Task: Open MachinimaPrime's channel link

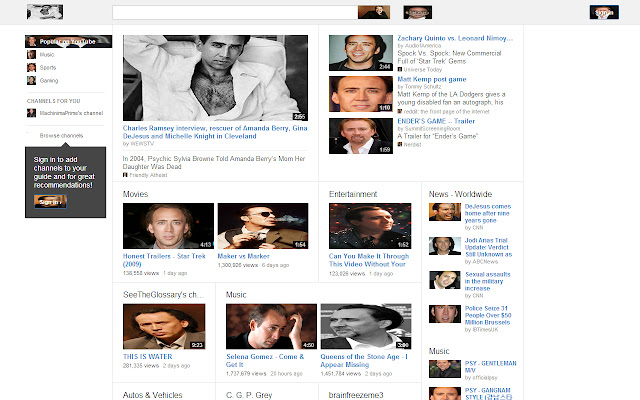Action: (x=71, y=113)
